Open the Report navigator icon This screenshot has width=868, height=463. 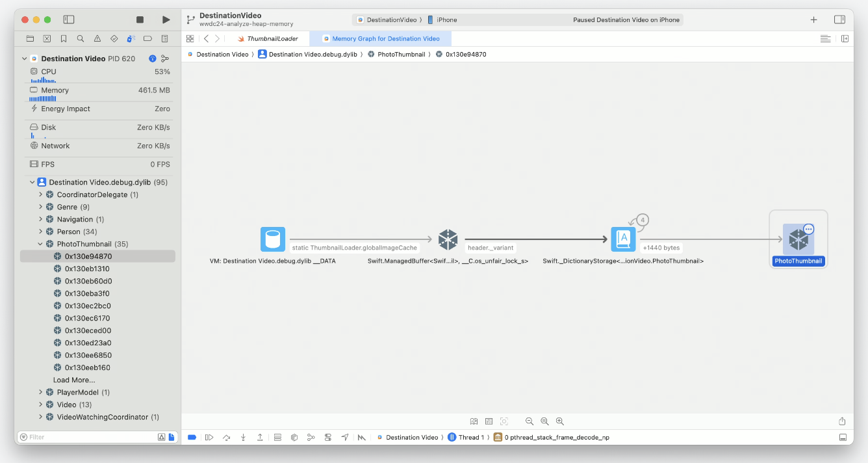(x=164, y=38)
